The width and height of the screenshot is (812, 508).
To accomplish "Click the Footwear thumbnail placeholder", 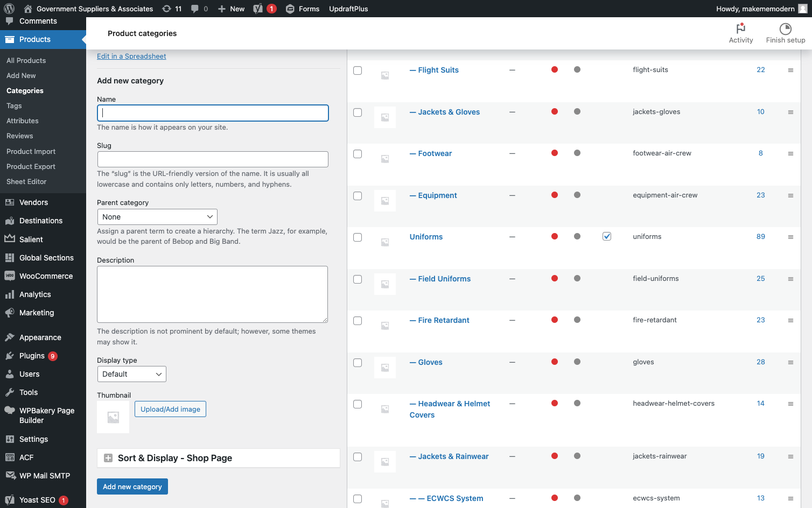I will [x=385, y=159].
